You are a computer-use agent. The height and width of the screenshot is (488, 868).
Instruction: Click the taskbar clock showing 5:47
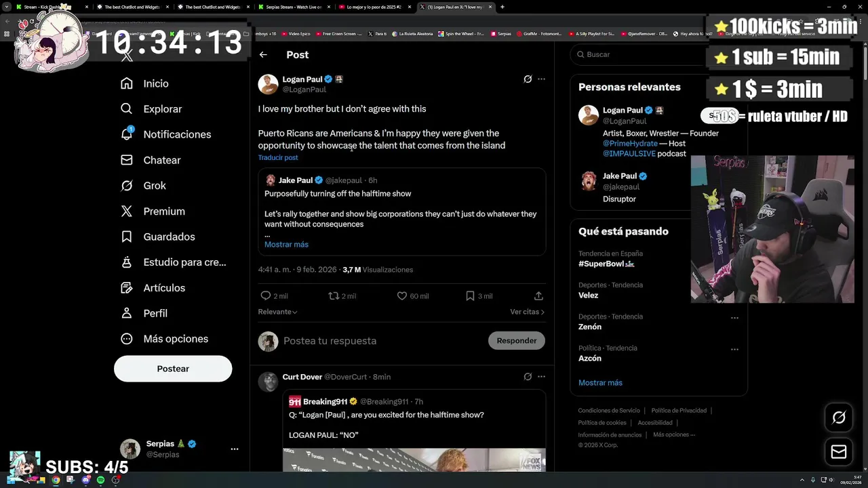850,480
